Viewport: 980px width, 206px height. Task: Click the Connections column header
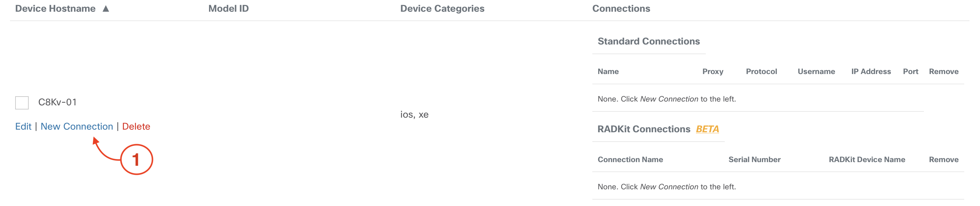pyautogui.click(x=621, y=9)
